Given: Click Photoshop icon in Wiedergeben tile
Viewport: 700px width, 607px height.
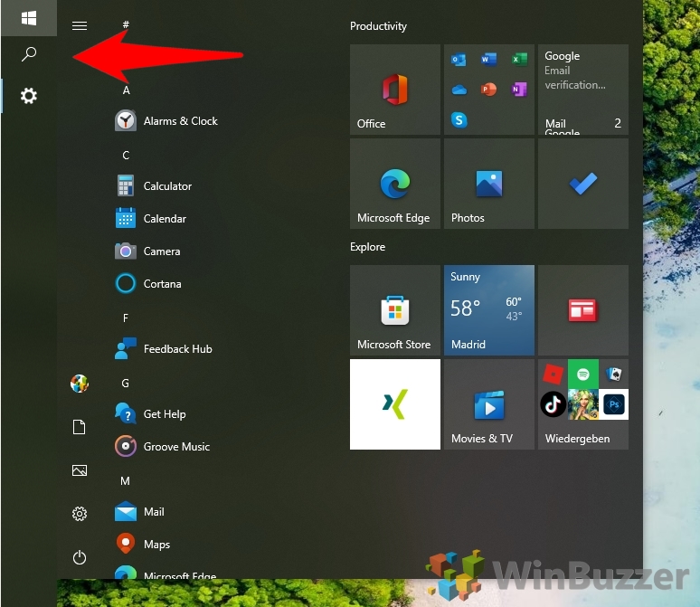Looking at the screenshot, I should pos(613,404).
